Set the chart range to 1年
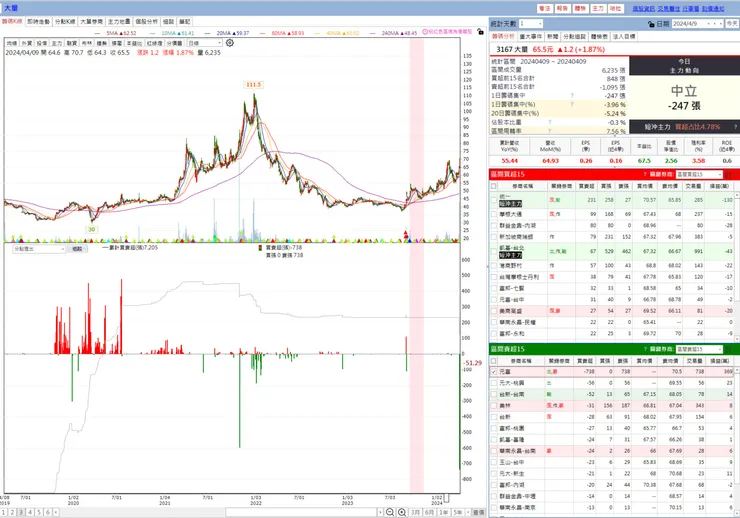The height and width of the screenshot is (518, 740). pos(443,512)
